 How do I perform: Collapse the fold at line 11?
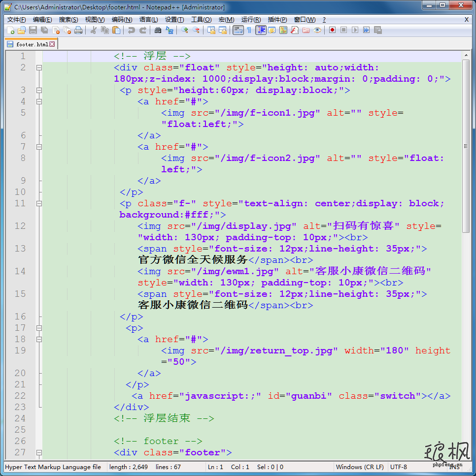tap(39, 204)
